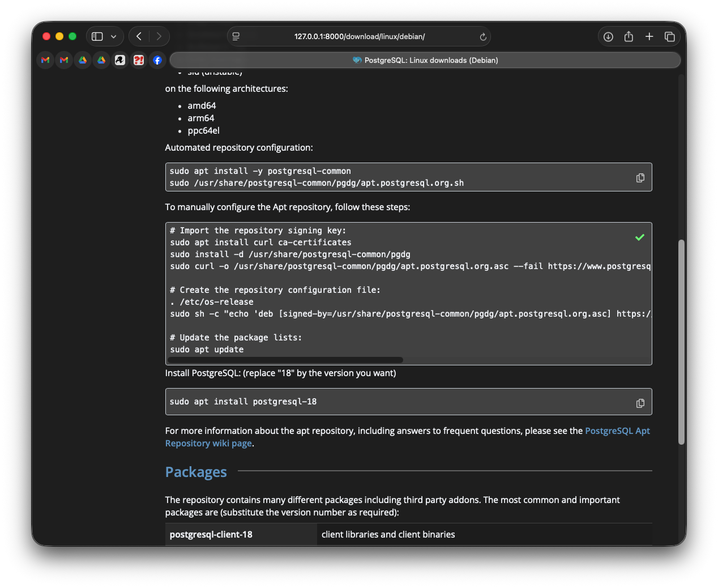Reload the current page
The height and width of the screenshot is (588, 718).
pos(483,37)
